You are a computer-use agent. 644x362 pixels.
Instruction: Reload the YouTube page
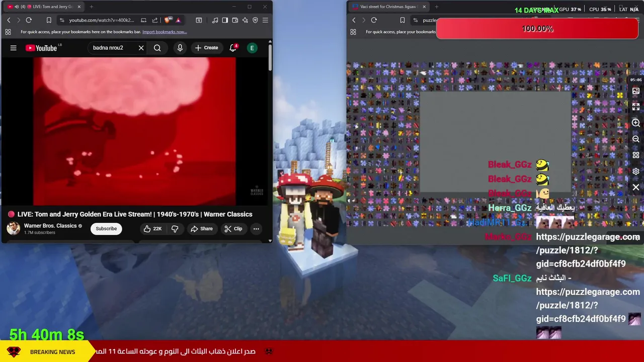point(29,20)
